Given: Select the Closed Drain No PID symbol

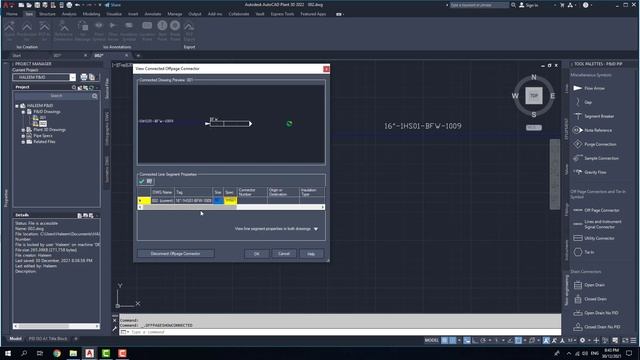Looking at the screenshot, I should point(596,327).
